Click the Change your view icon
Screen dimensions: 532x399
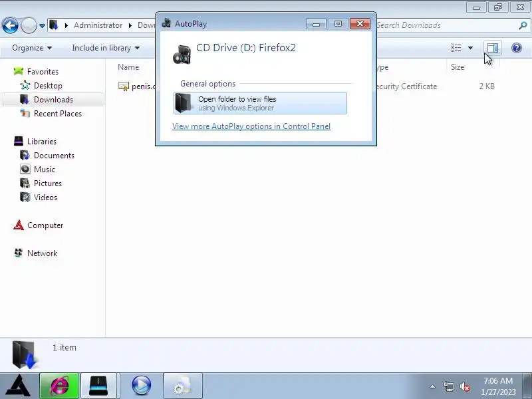click(x=456, y=48)
